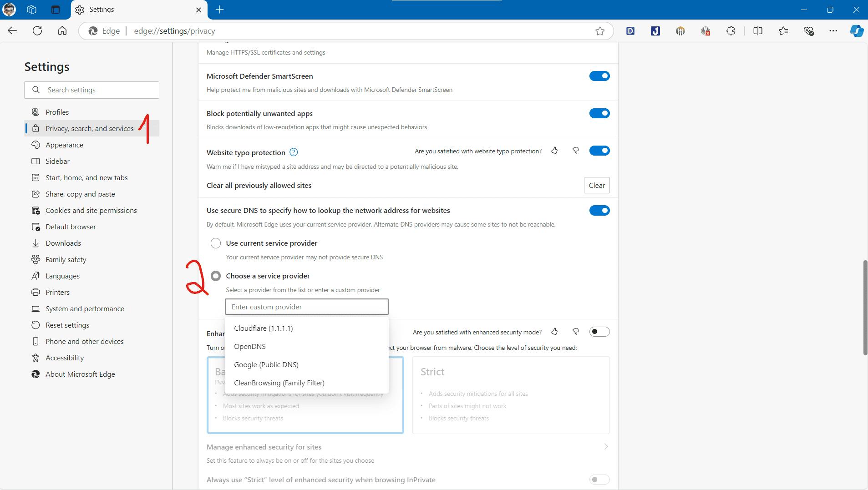Go back using the back arrow
The image size is (868, 490).
[x=12, y=31]
